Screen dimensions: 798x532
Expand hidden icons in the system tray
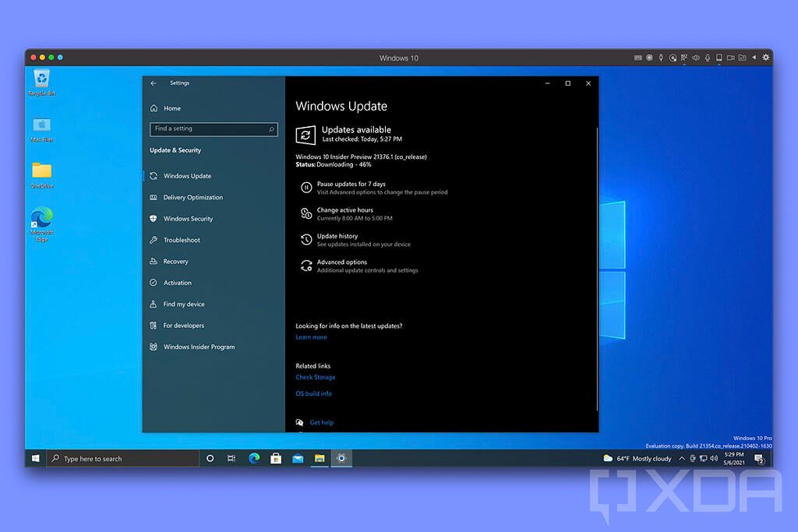tap(682, 458)
